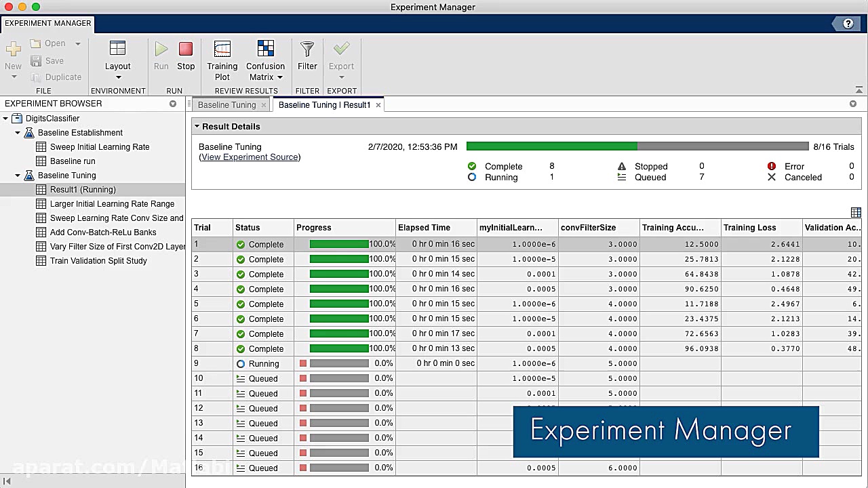Viewport: 868px width, 488px height.
Task: Click the New experiment icon
Action: 13,49
